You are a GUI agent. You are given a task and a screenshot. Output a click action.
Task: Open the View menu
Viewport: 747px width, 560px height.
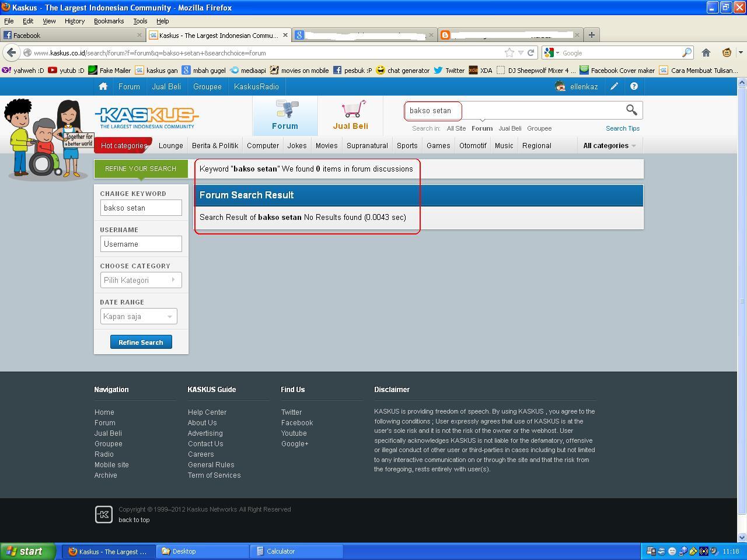pos(49,21)
